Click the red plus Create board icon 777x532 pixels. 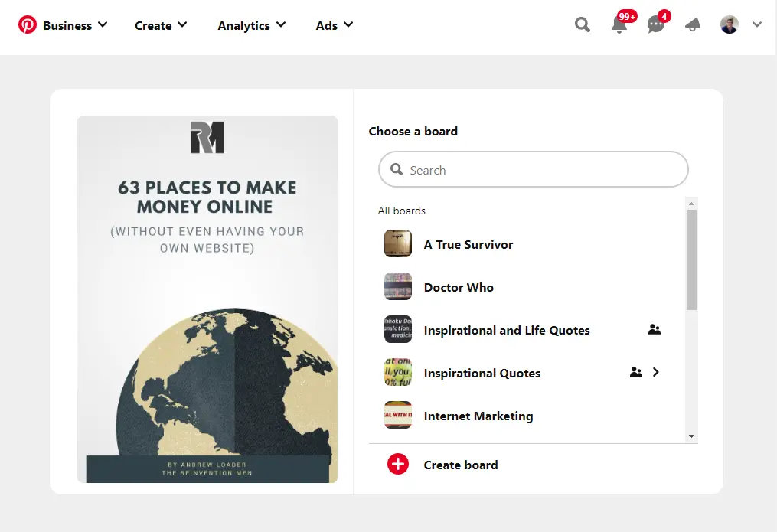tap(398, 465)
